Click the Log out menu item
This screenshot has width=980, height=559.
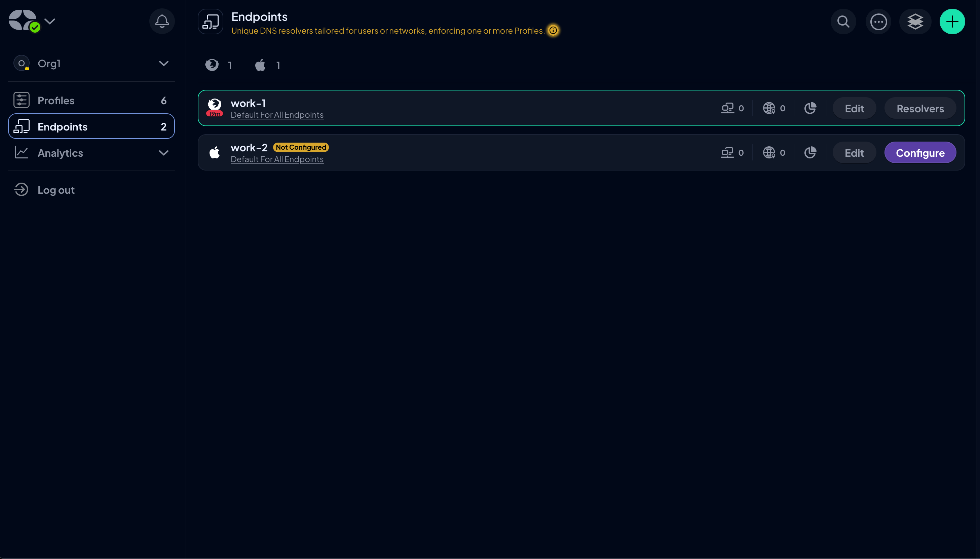click(x=56, y=189)
